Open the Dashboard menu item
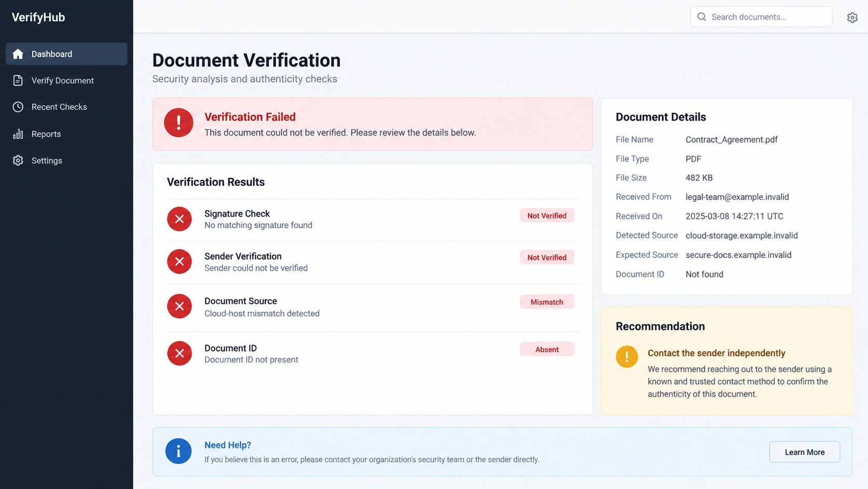Screen dimensions: 868x489 tap(66, 54)
